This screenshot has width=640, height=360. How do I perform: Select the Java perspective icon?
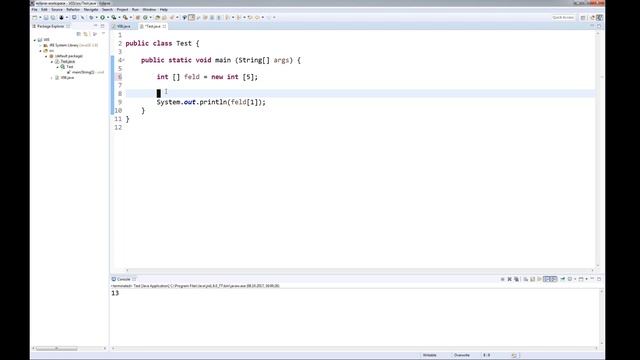[x=599, y=18]
